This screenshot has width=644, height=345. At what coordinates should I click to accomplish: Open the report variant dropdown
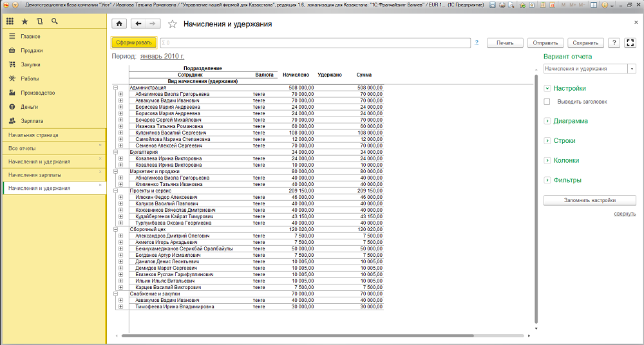632,68
